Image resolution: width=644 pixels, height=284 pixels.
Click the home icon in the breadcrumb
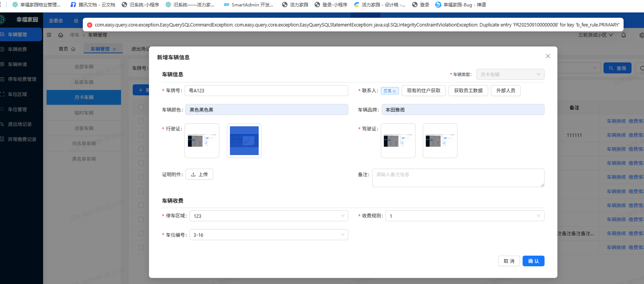point(61,35)
